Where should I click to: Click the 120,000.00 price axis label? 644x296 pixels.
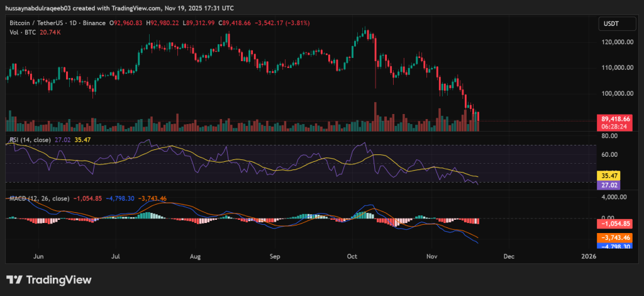pos(616,42)
